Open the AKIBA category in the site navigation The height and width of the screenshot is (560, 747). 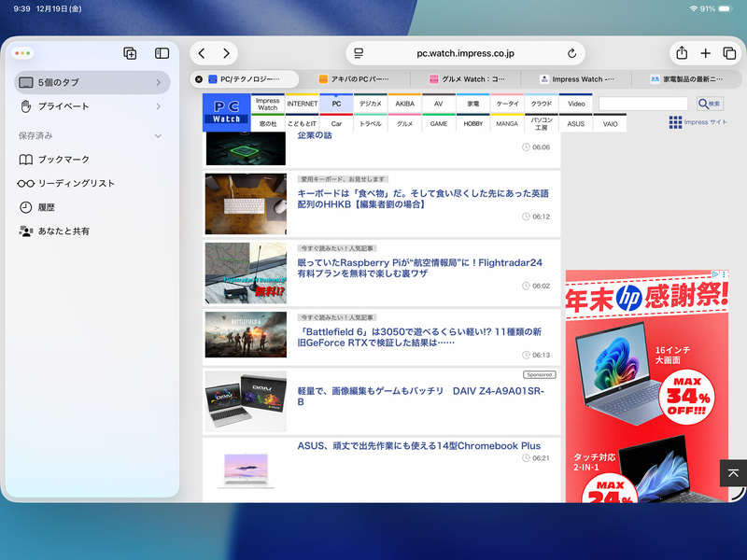point(403,105)
